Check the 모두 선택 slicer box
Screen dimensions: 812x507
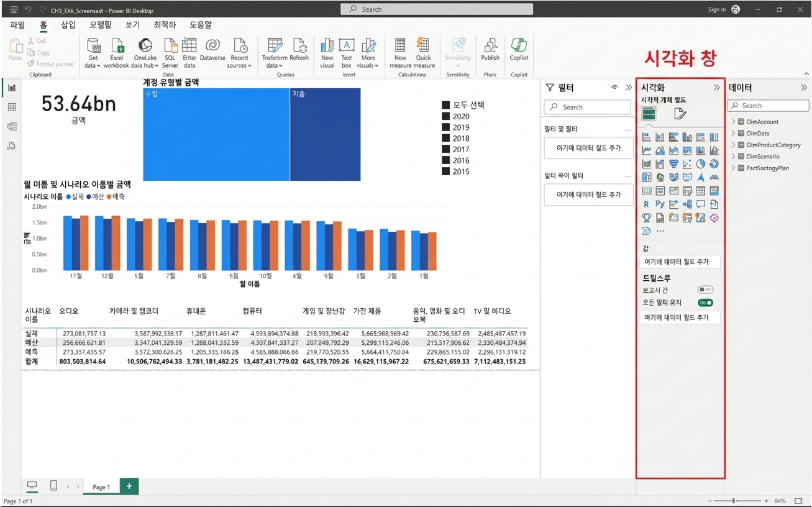(445, 105)
